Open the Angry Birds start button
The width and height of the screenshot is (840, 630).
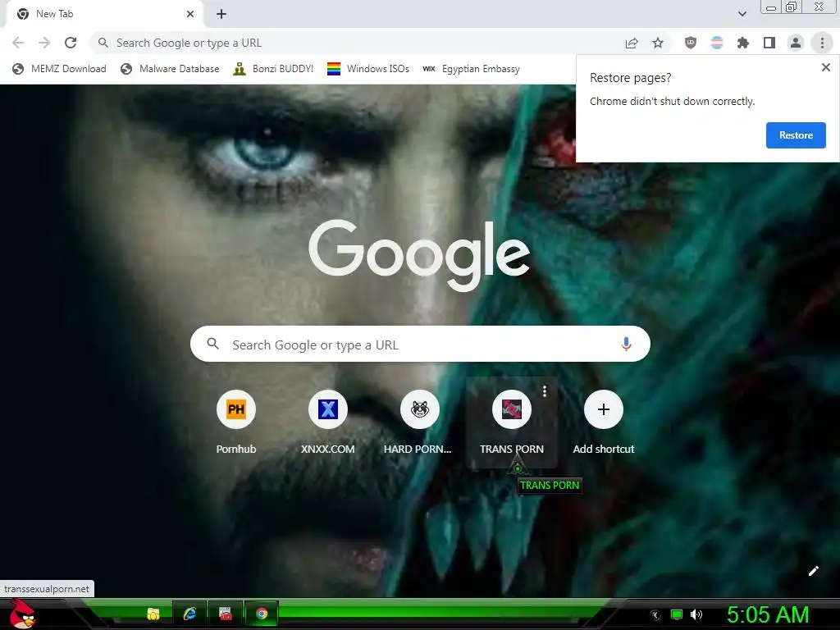pyautogui.click(x=22, y=614)
